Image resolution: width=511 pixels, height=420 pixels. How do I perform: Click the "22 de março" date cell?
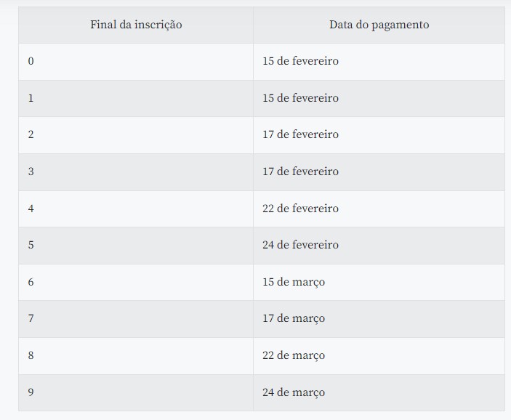point(294,355)
